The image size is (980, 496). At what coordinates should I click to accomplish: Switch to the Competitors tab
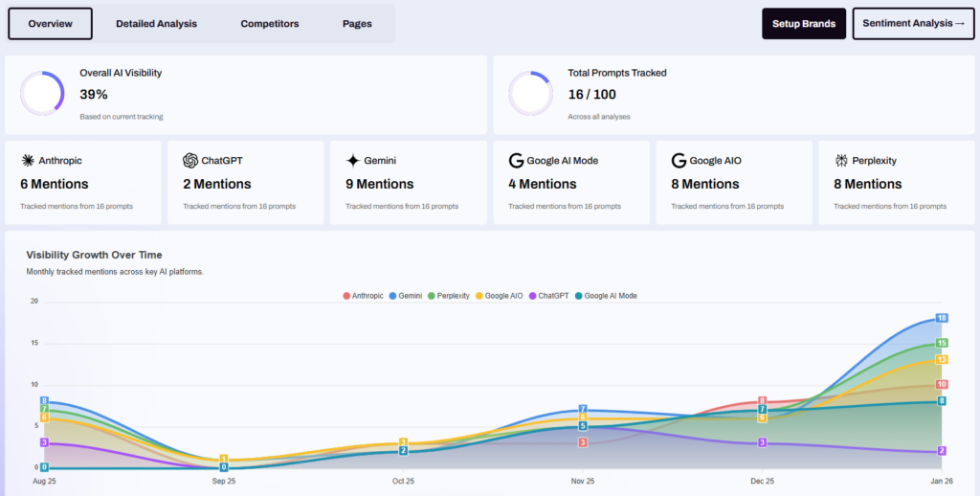tap(269, 24)
